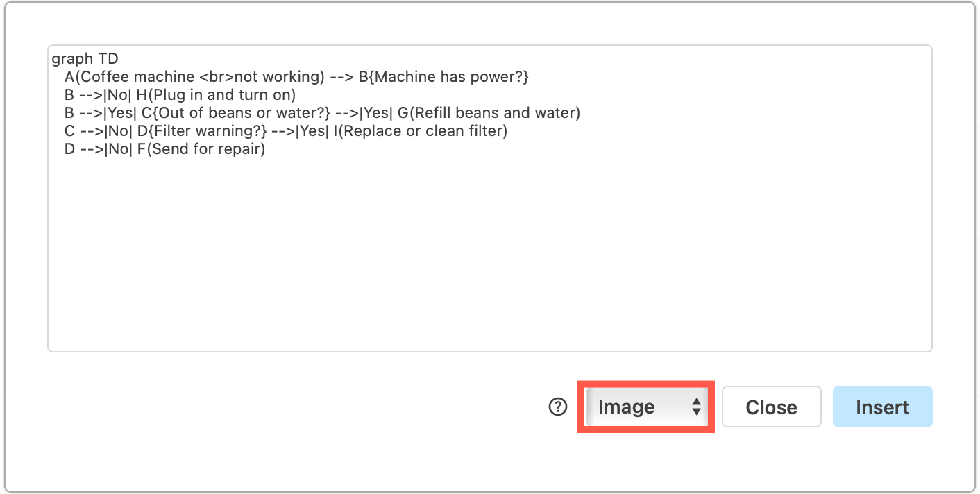
Task: Click the up-down arrows on the Image selector
Action: (x=697, y=407)
